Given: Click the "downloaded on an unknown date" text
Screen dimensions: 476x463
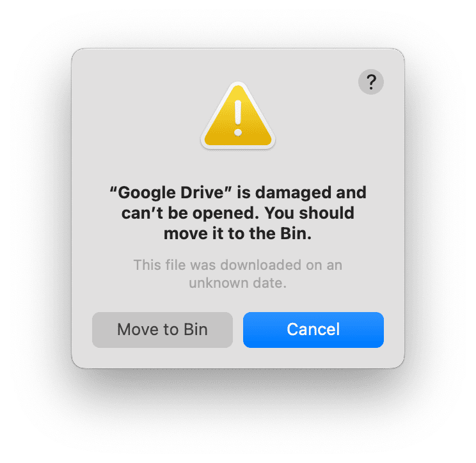Looking at the screenshot, I should tap(238, 274).
